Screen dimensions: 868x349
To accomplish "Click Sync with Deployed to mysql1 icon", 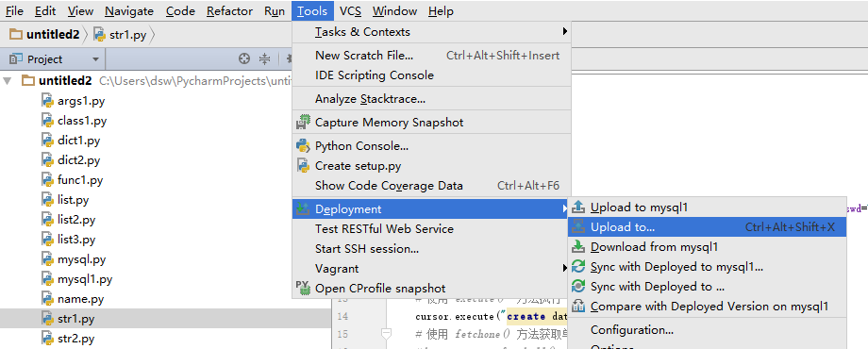I will click(x=578, y=267).
